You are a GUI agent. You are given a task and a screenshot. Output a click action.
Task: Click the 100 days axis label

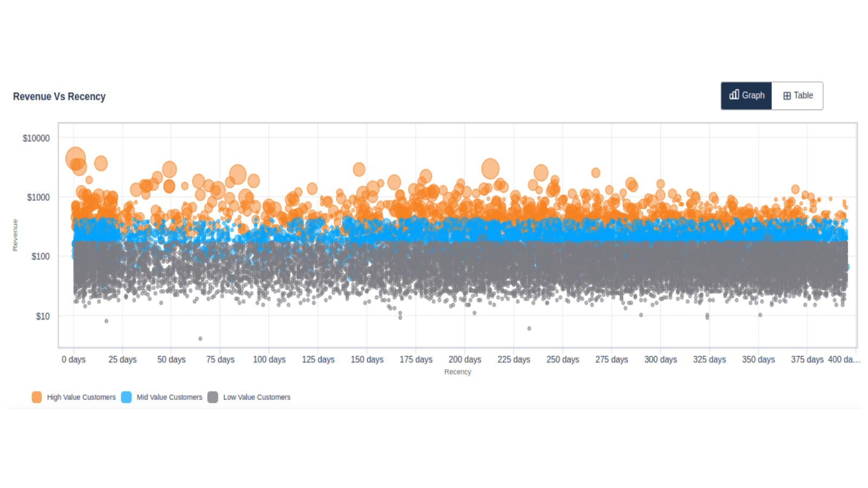269,359
